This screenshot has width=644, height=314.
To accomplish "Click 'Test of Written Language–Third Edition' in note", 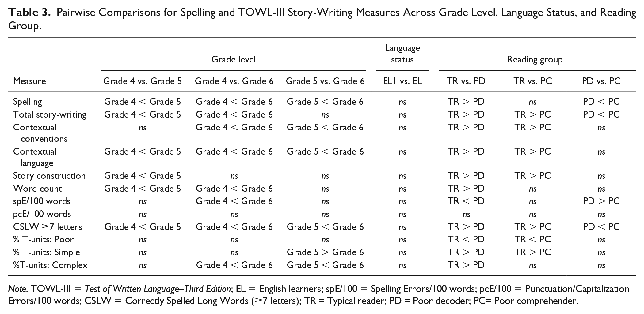I will [158, 289].
